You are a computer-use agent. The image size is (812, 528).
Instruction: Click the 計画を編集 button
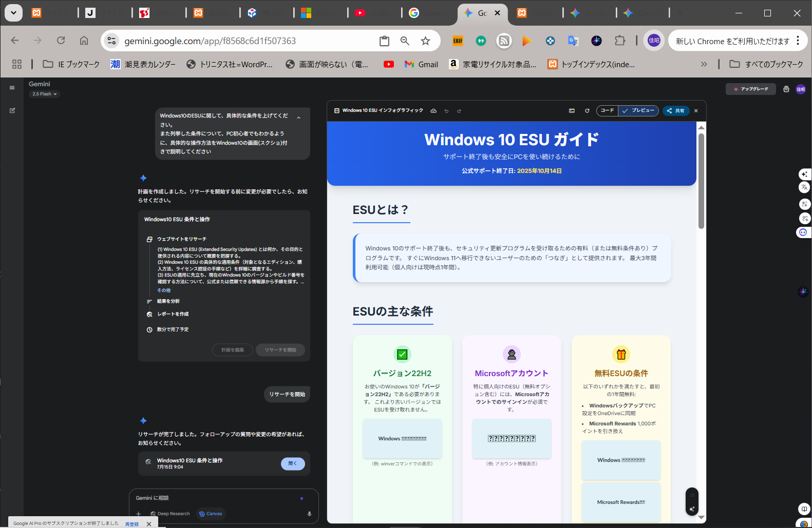[233, 350]
